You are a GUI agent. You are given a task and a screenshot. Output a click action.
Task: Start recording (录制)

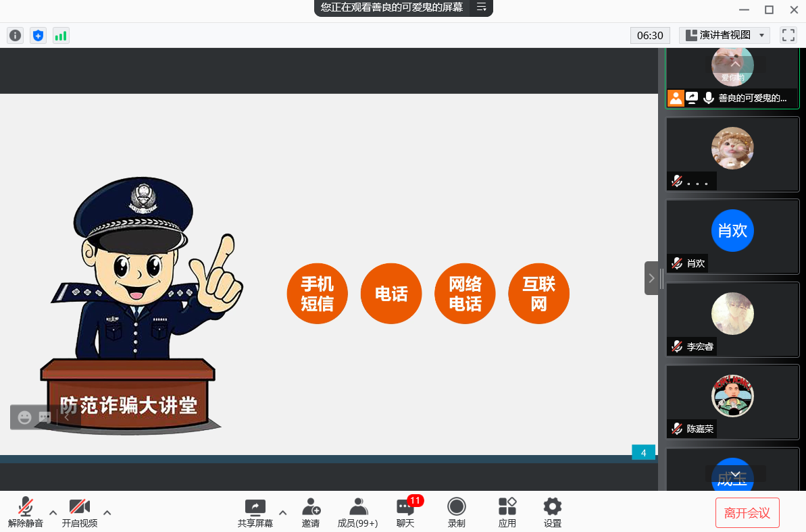pos(457,512)
